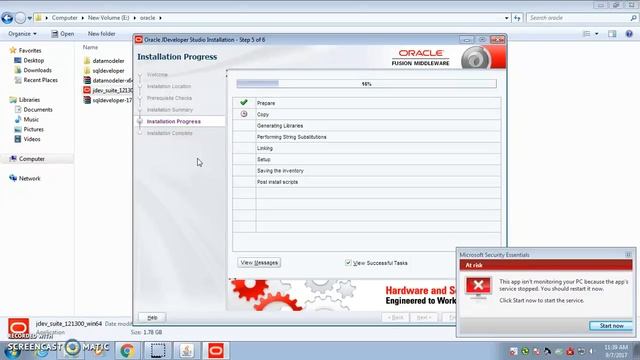Screen dimensions: 640x360
Task: Click the Welcome installer step
Action: coord(157,75)
